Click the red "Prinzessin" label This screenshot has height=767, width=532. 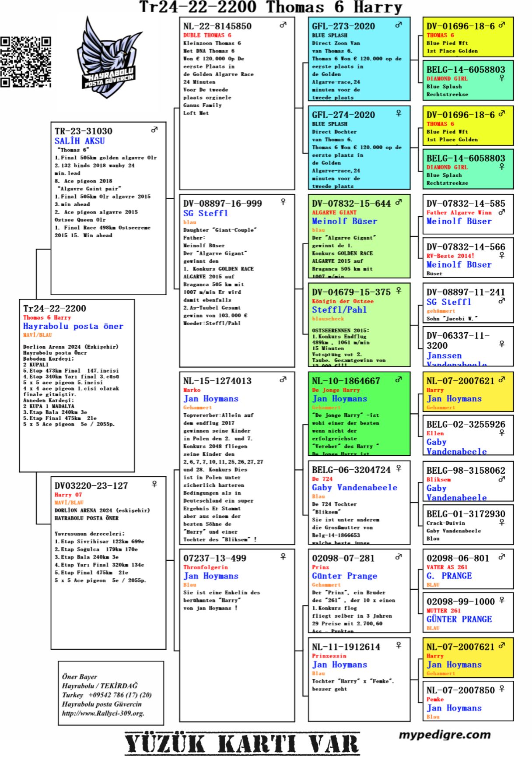329,656
